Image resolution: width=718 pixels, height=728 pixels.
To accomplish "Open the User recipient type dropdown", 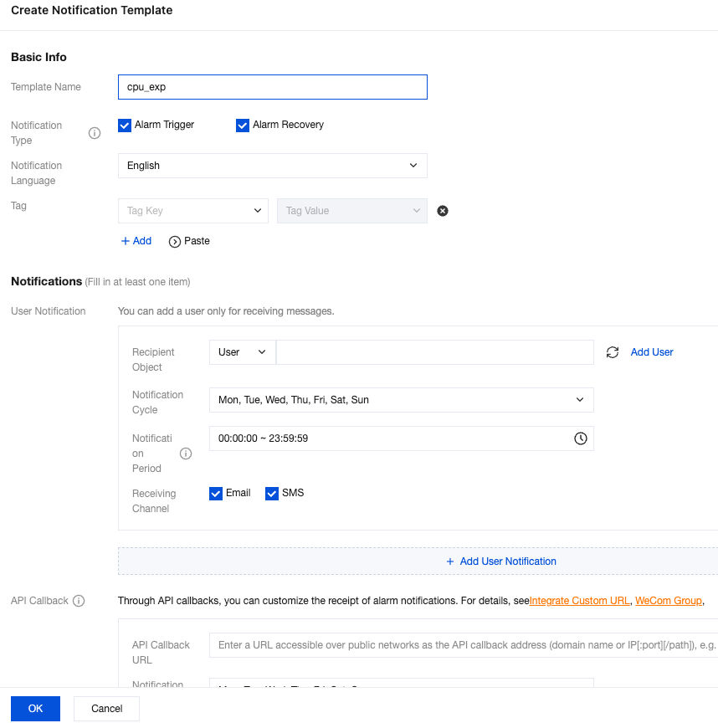I will coord(242,352).
